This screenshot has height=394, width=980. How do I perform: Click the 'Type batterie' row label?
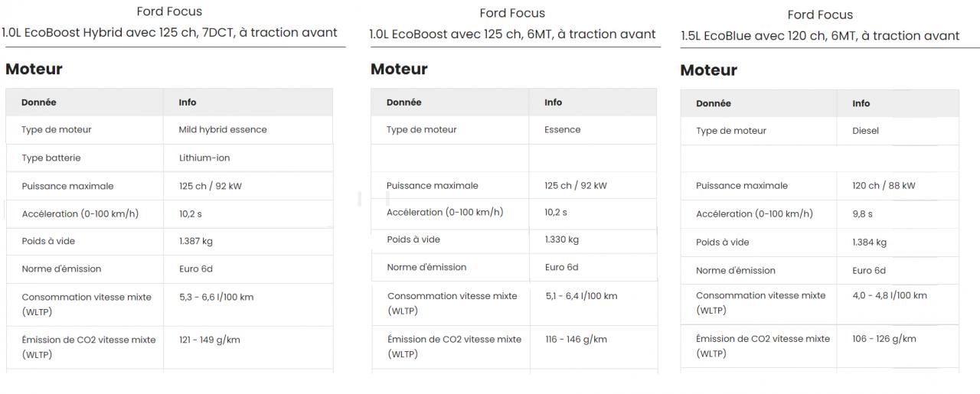[51, 158]
